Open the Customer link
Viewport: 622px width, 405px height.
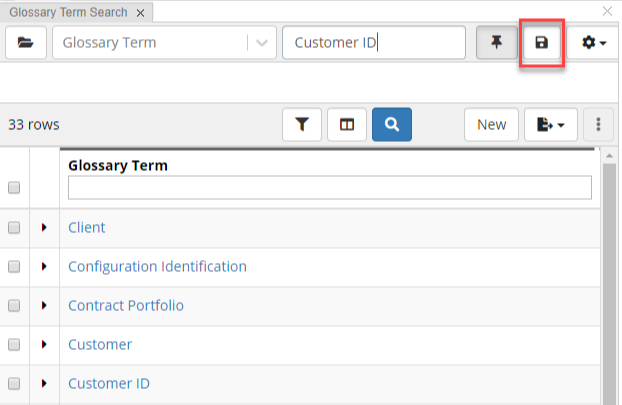click(100, 345)
